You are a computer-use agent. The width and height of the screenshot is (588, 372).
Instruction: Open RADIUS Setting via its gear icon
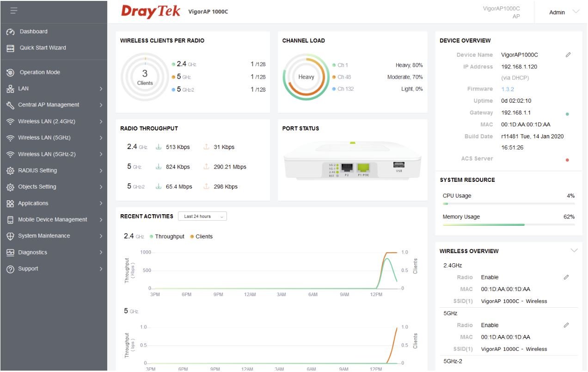[11, 170]
